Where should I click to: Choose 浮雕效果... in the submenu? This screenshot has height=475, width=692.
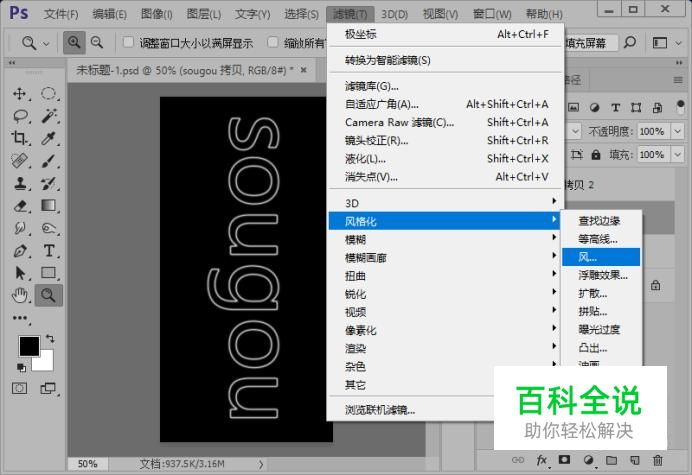point(601,275)
